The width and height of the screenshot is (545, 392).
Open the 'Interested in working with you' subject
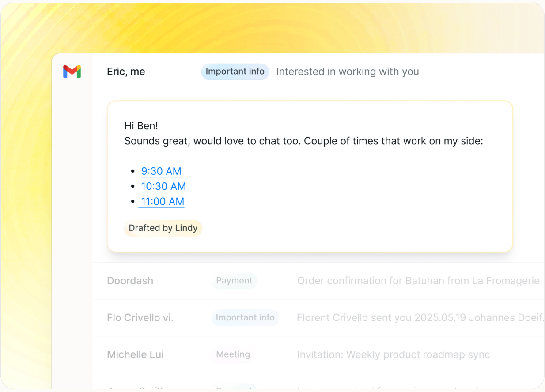coord(348,72)
